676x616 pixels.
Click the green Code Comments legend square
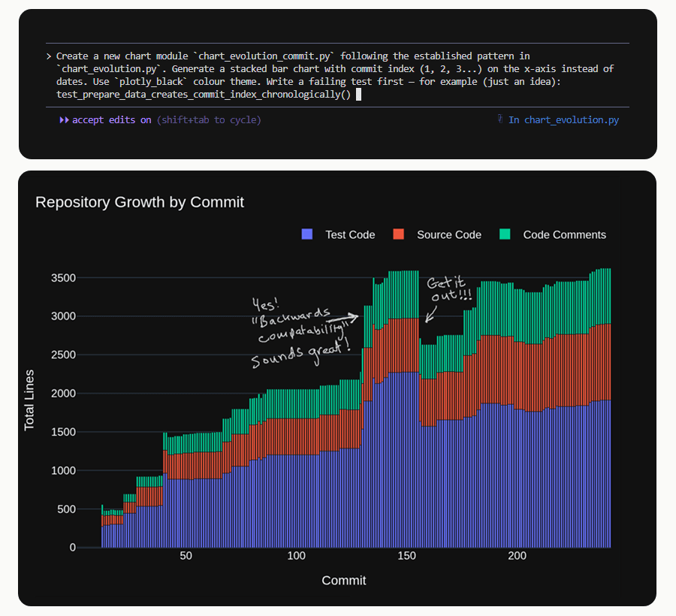[505, 234]
